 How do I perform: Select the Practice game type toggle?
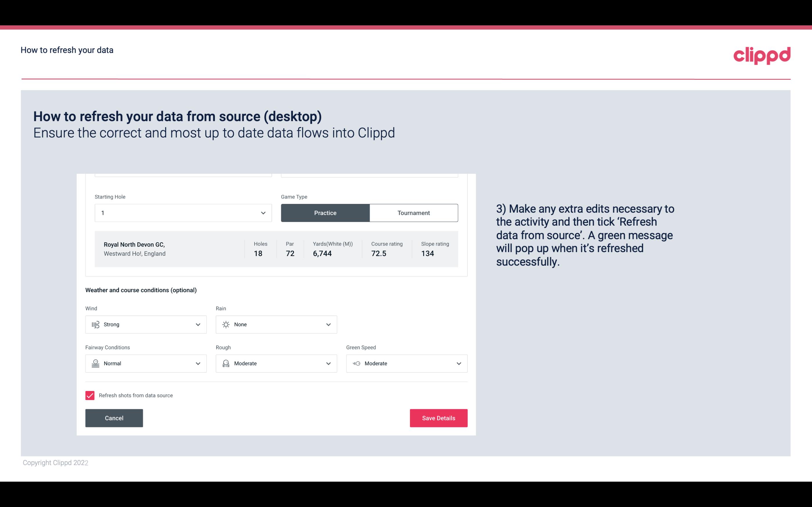(x=325, y=213)
